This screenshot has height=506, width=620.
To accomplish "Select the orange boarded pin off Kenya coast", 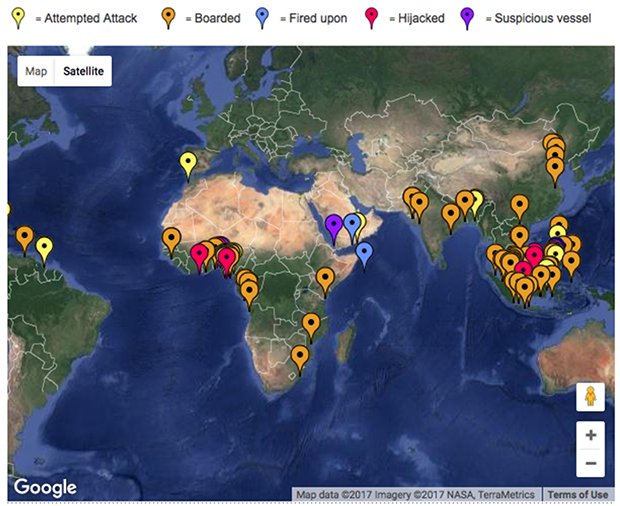I will [325, 281].
